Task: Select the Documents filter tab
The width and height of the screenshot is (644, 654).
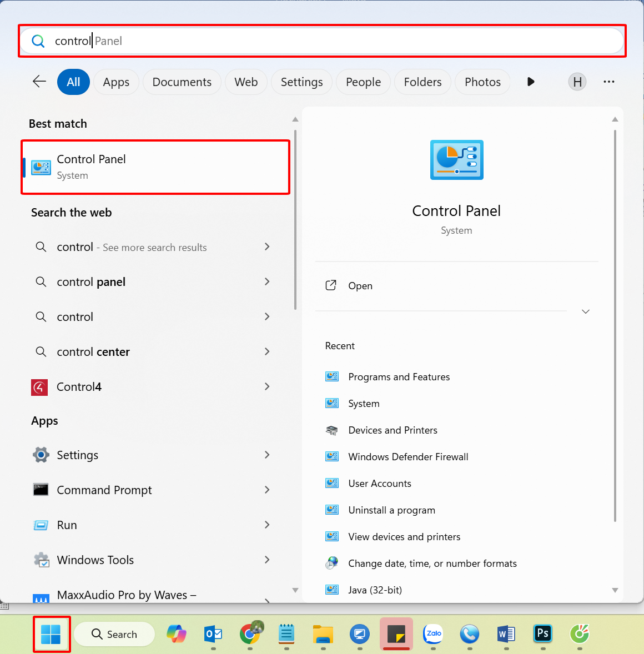Action: click(x=182, y=82)
